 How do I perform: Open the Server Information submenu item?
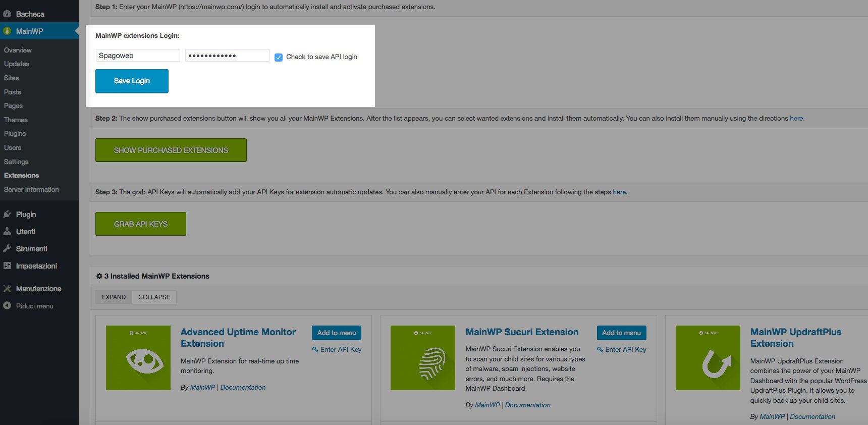point(31,189)
